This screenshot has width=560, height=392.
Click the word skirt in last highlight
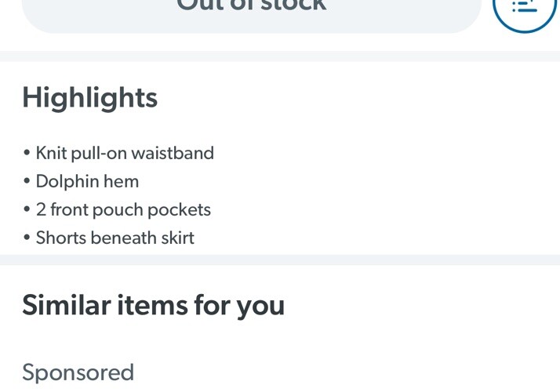click(x=177, y=238)
